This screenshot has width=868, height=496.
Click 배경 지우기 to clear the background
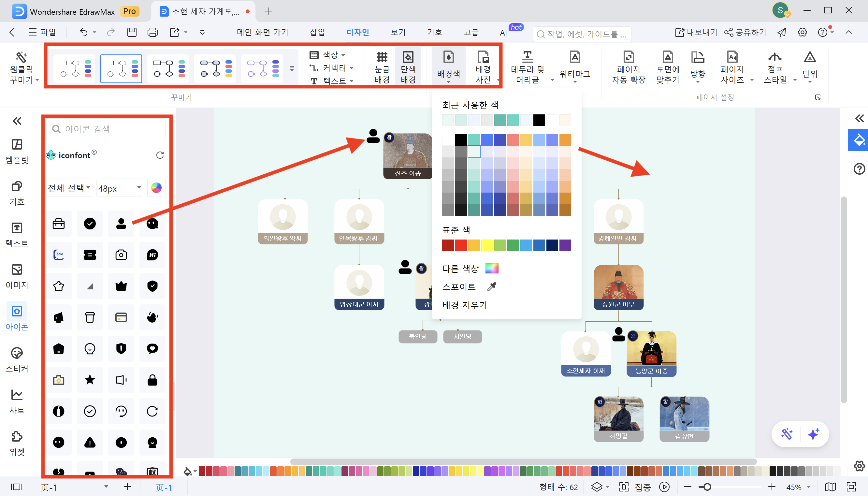click(464, 305)
